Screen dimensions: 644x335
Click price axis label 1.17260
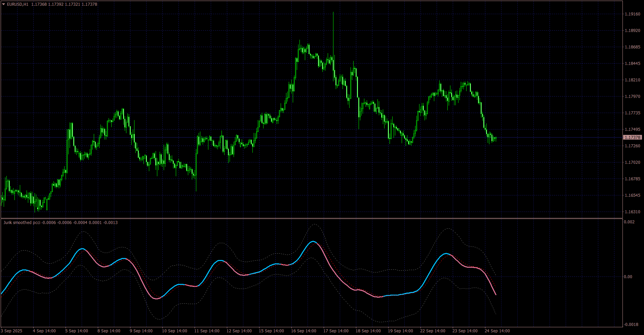(632, 146)
